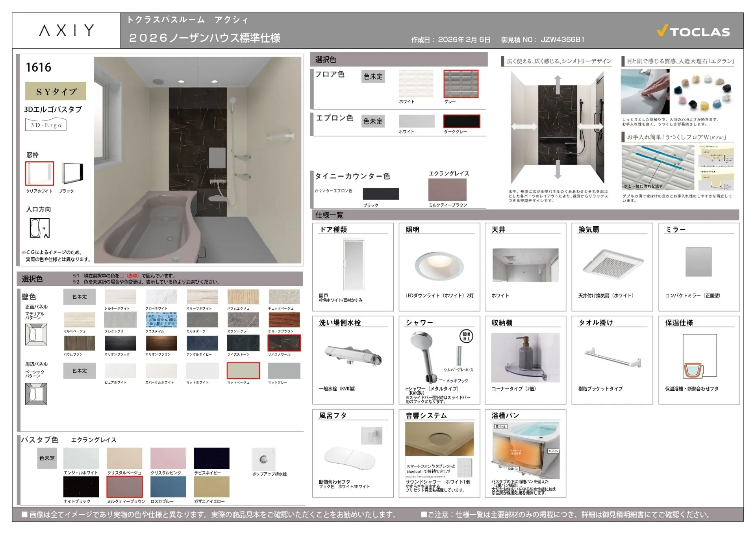Screen dimensions: 756x534
Task: Click the pop-up drain plug icon
Action: [263, 458]
